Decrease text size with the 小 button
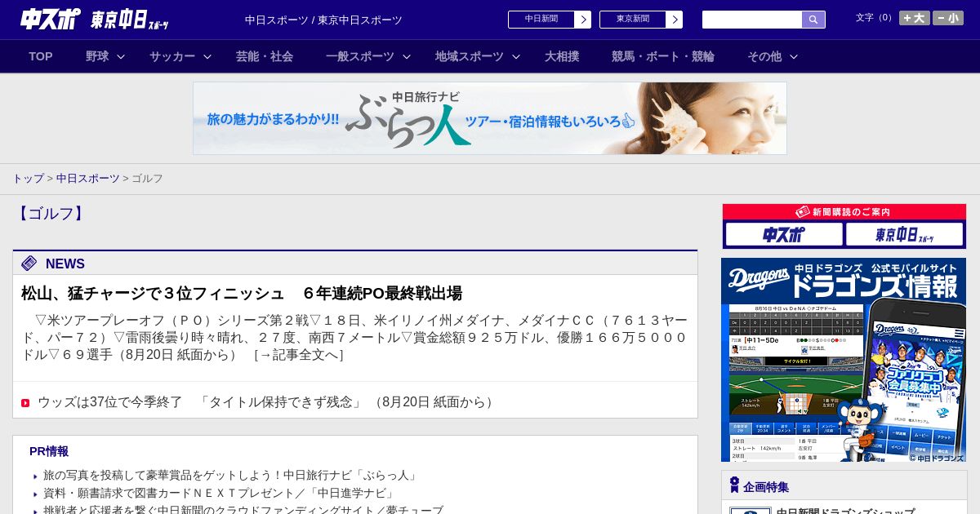Viewport: 980px width, 514px height. pos(948,18)
